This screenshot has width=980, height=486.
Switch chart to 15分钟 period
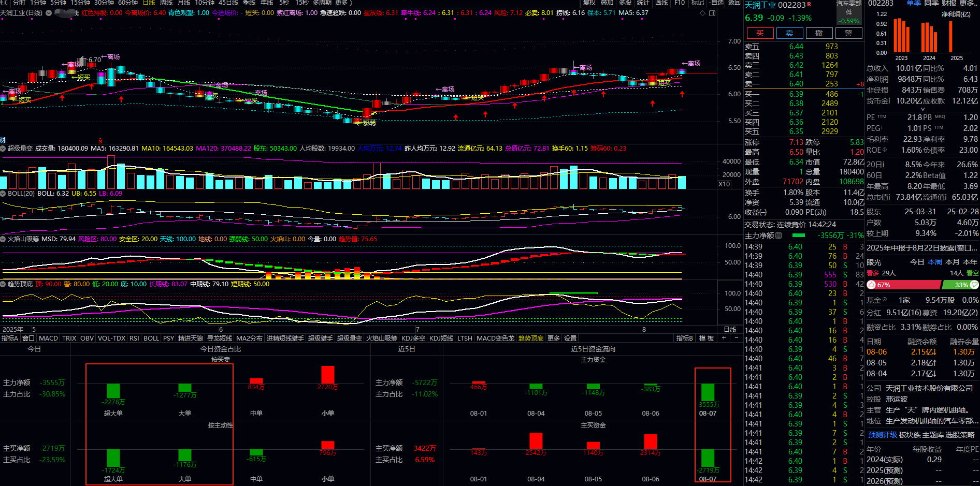[80, 3]
